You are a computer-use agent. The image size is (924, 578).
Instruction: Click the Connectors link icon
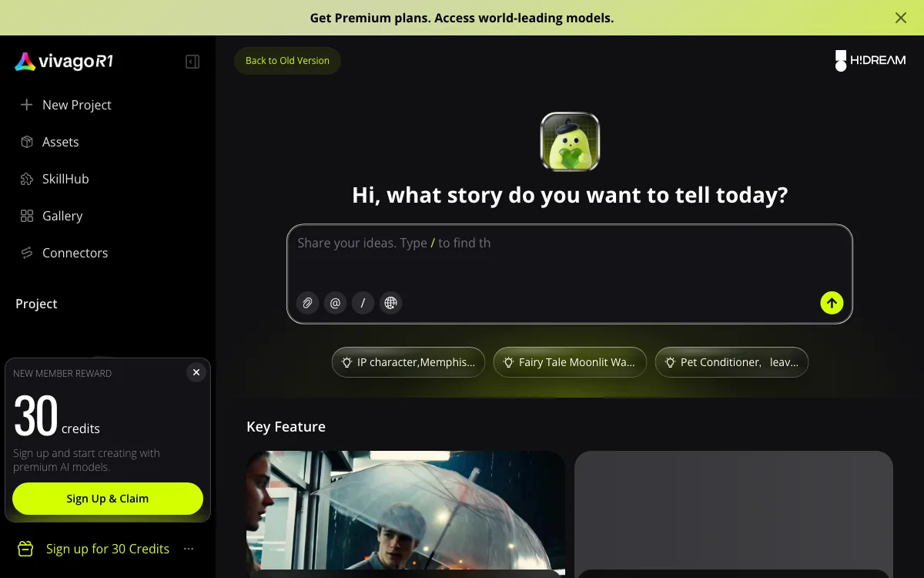(x=27, y=253)
